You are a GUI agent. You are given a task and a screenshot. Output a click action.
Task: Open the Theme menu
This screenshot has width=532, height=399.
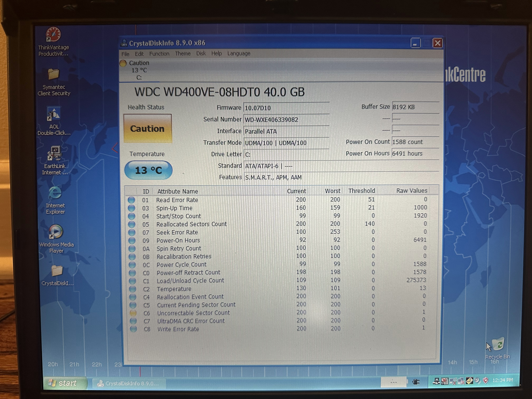183,54
